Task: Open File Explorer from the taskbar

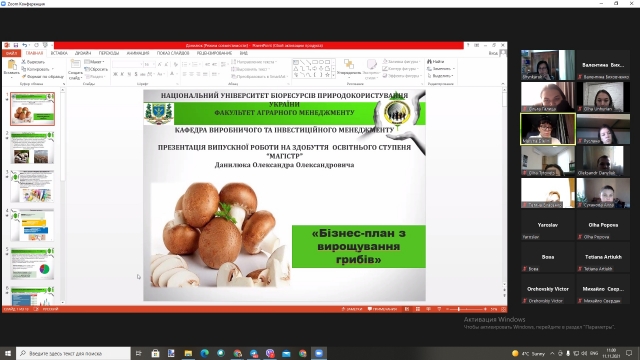Action: (x=188, y=353)
